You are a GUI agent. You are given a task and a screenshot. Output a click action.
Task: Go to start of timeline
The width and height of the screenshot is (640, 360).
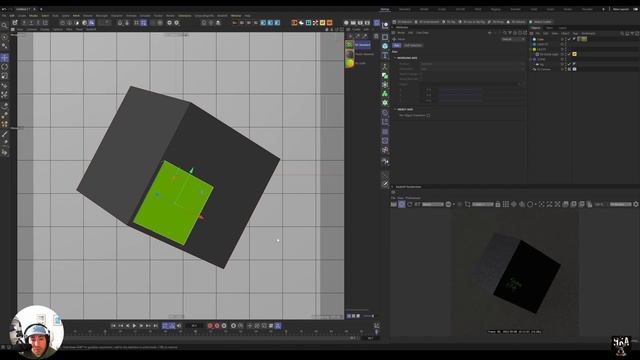[x=113, y=326]
